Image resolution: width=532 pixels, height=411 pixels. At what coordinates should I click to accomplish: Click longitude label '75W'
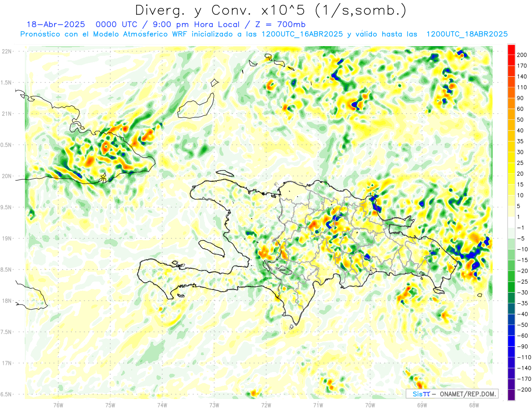point(110,405)
